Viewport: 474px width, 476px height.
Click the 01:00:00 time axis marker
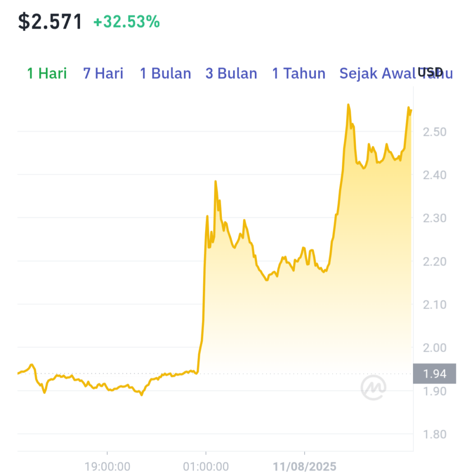click(206, 467)
